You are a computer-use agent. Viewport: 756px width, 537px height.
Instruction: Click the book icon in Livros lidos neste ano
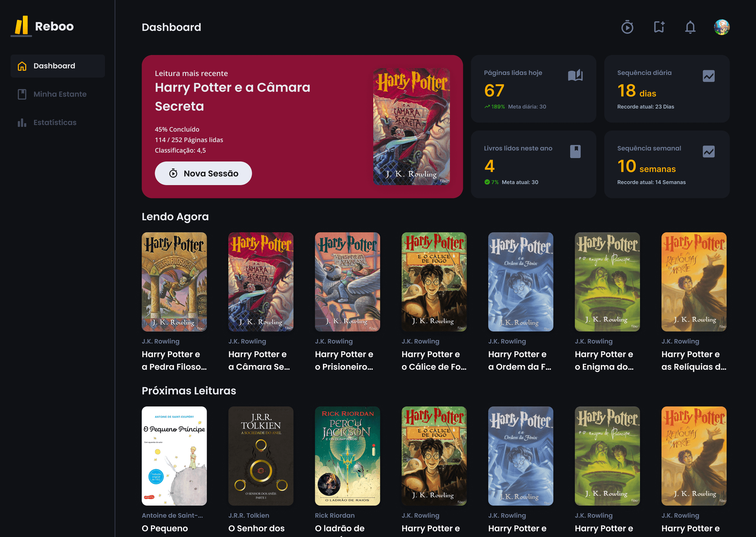(575, 151)
